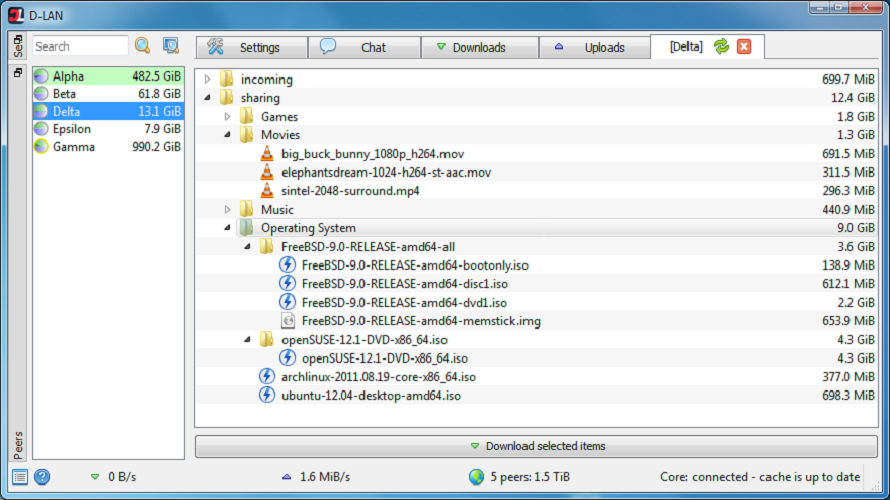
Task: Click Download selected items button
Action: tap(536, 446)
